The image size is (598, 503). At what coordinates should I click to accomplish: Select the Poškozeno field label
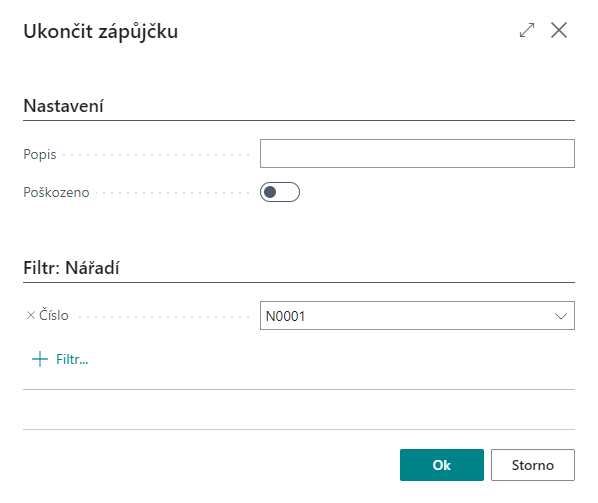coord(56,192)
